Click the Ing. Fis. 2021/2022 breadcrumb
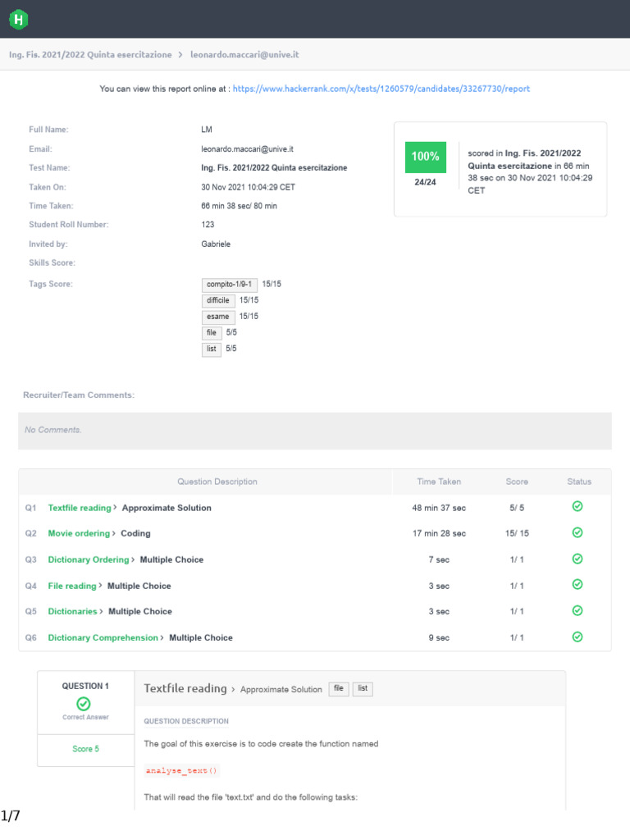The width and height of the screenshot is (630, 840). [x=90, y=55]
